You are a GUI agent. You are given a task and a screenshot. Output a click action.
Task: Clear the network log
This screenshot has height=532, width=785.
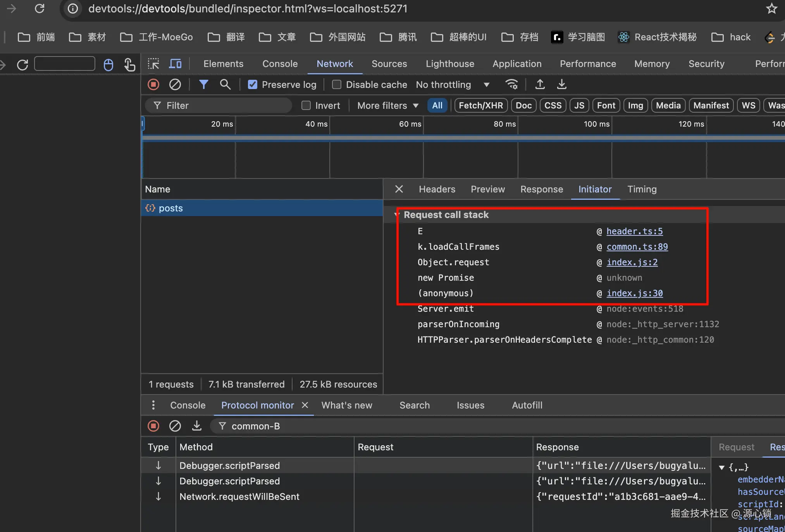(175, 84)
